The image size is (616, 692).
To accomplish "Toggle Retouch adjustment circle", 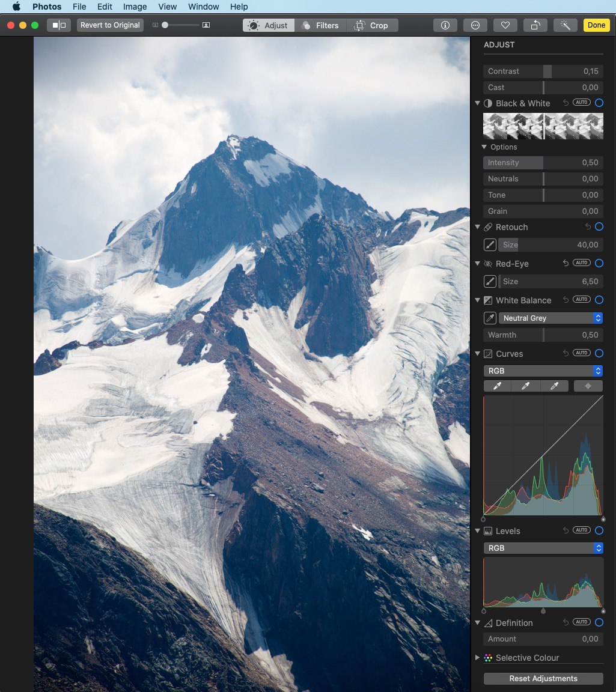I will click(x=599, y=226).
